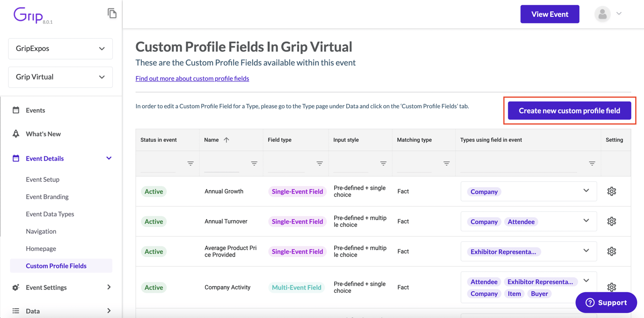The width and height of the screenshot is (644, 318).
Task: Click the filter icon on Field type column
Action: [319, 163]
